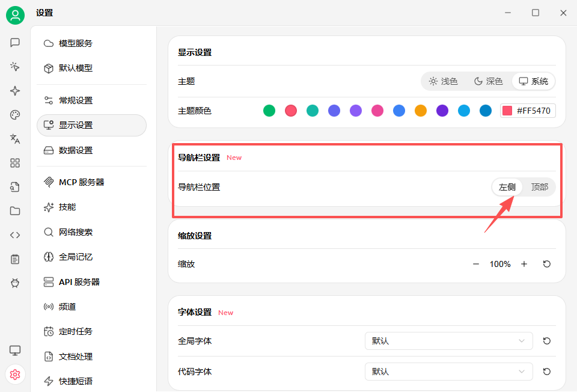Image resolution: width=577 pixels, height=392 pixels.
Task: Pick the violet theme color swatch
Action: (356, 111)
